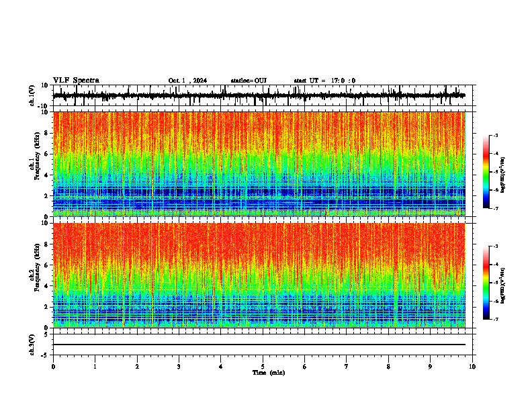Click the ch.1 color bar log(PSD) unit label
This screenshot has height=411, width=532.
point(502,175)
